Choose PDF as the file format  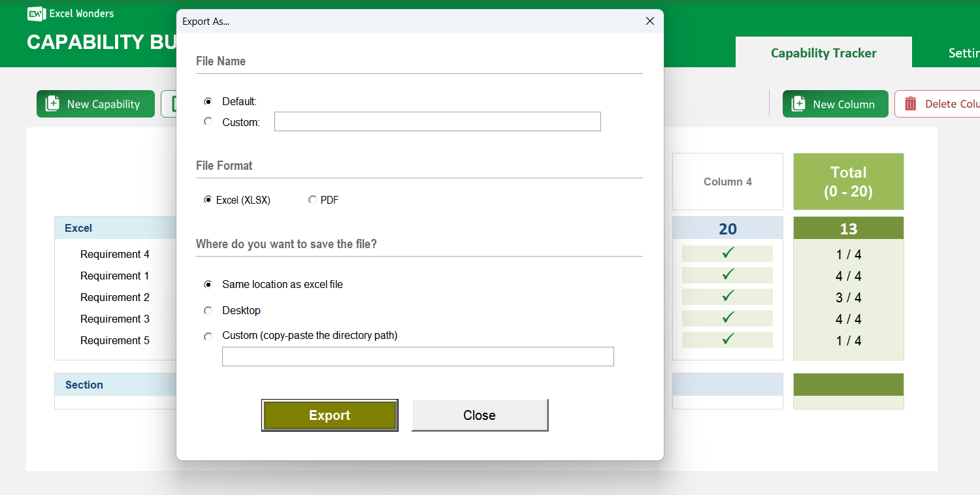point(312,199)
